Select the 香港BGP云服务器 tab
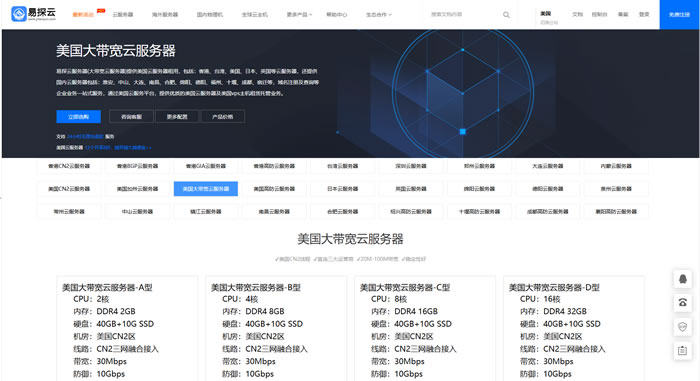700x381 pixels. coord(138,166)
